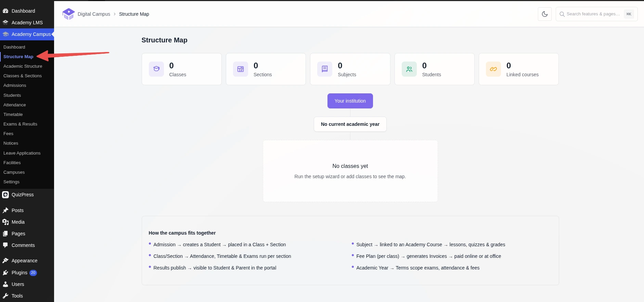Click the Tools wrench icon
Viewport: 644px width, 302px height.
pos(5,296)
